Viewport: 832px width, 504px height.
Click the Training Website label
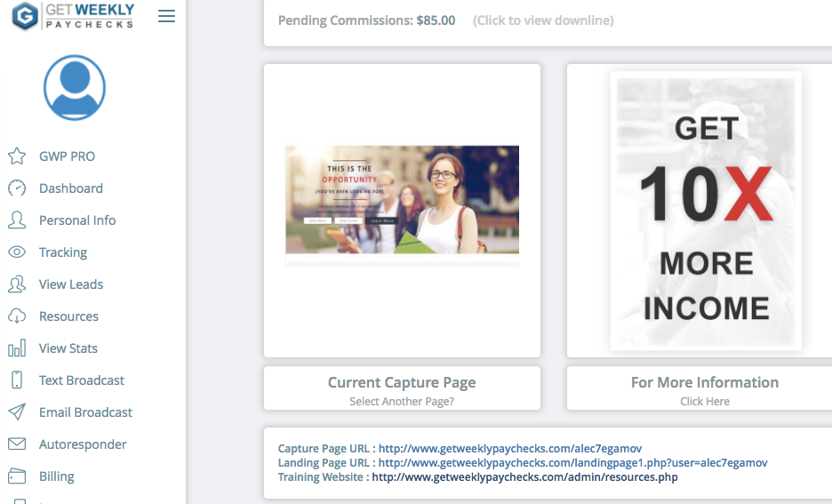coord(324,477)
